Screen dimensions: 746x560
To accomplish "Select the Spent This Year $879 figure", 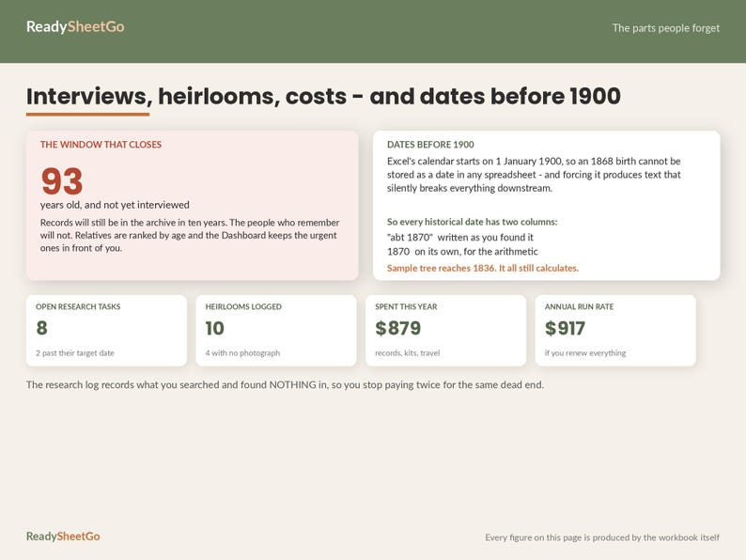I will coord(397,328).
